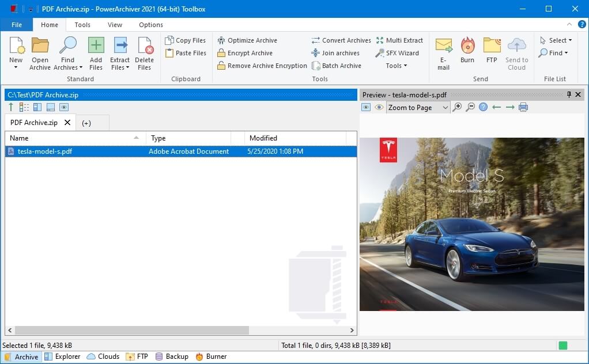
Task: Open the Clouds bottom tab
Action: 103,357
